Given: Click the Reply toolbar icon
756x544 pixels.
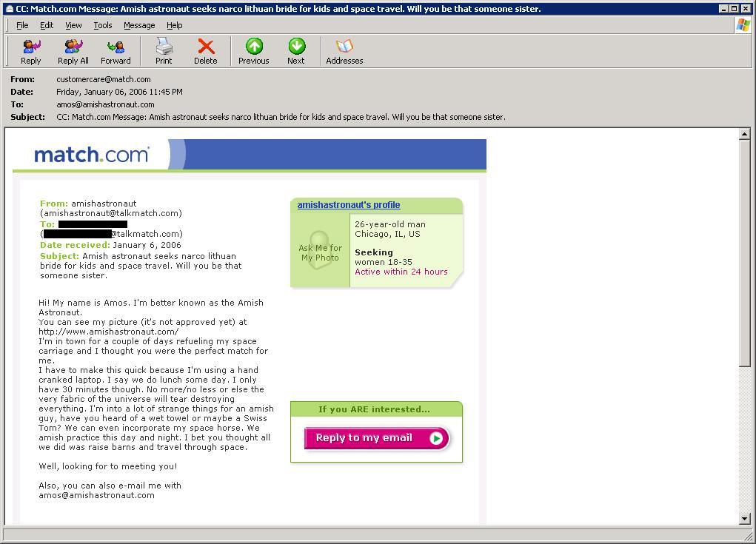Looking at the screenshot, I should tap(31, 52).
